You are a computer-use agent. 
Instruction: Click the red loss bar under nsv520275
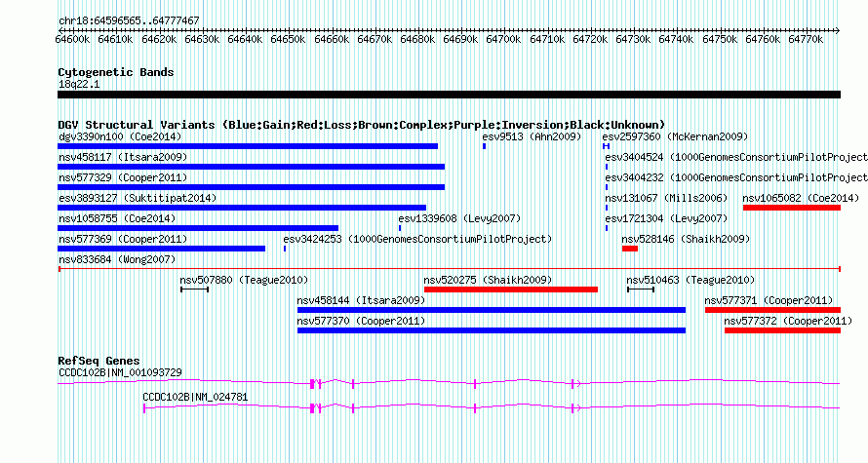coord(511,289)
